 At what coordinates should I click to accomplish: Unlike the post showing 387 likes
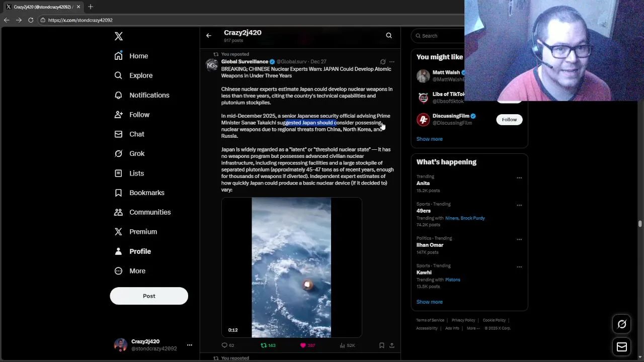(x=307, y=345)
